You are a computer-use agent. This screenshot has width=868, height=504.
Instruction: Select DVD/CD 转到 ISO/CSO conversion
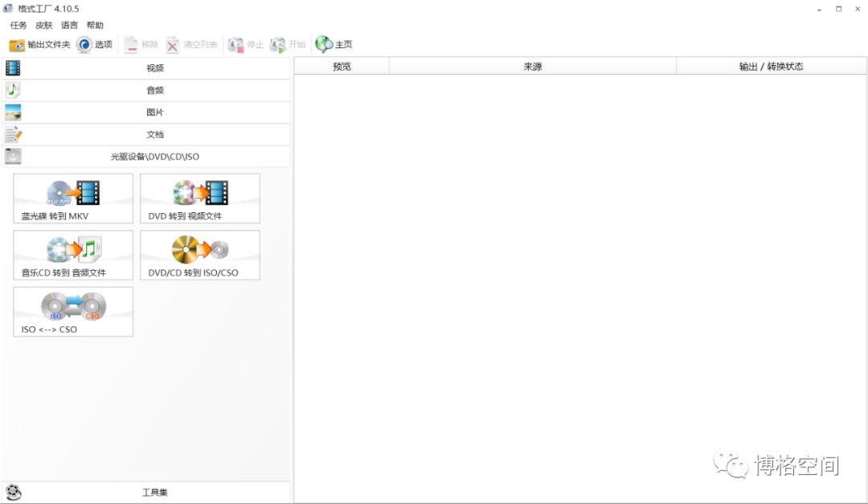pyautogui.click(x=200, y=256)
